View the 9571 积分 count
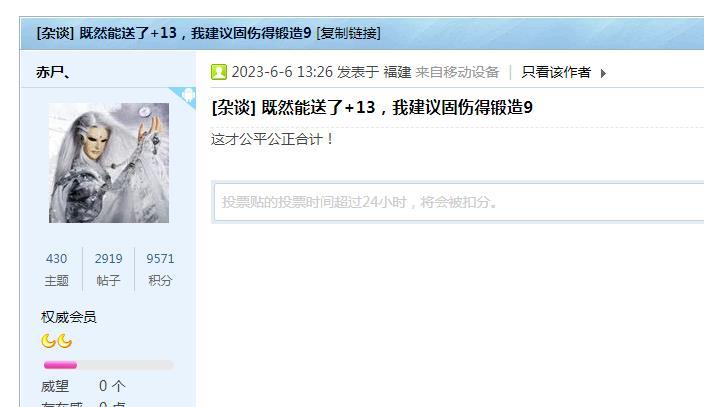The height and width of the screenshot is (407, 704). coord(160,269)
